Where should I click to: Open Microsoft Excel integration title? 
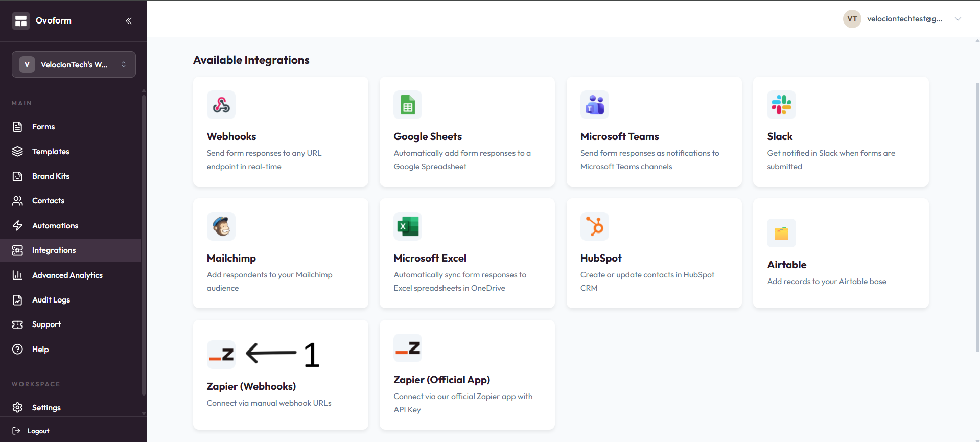point(430,258)
